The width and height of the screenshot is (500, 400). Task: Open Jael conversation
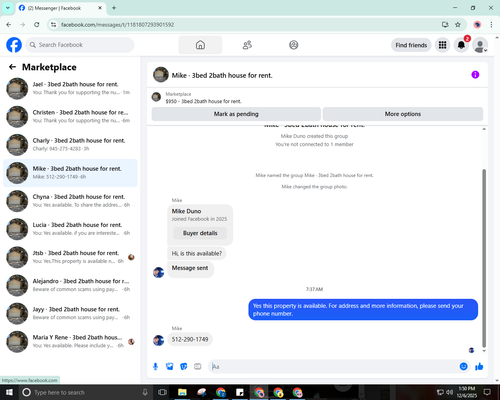70,88
